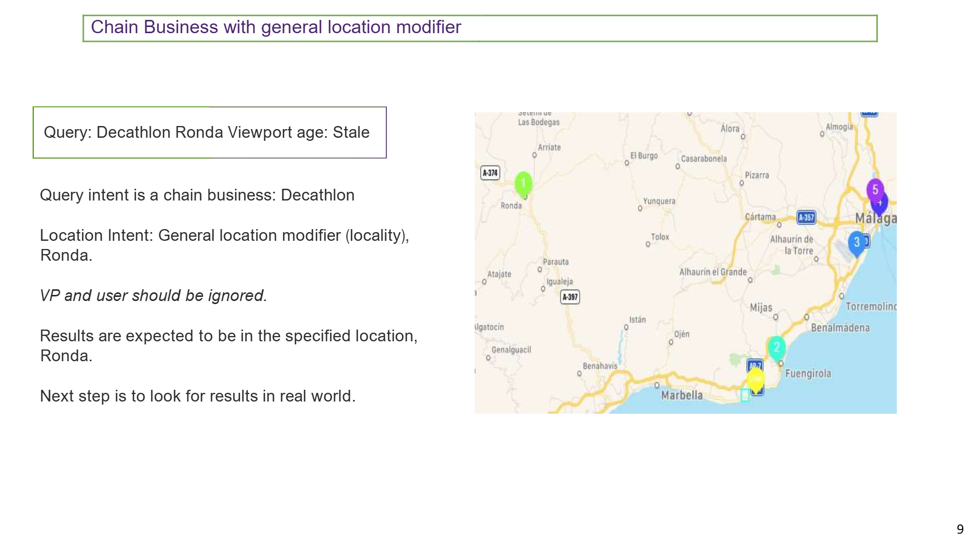Click the Benahavís label
Image resolution: width=980 pixels, height=551 pixels.
click(x=600, y=366)
